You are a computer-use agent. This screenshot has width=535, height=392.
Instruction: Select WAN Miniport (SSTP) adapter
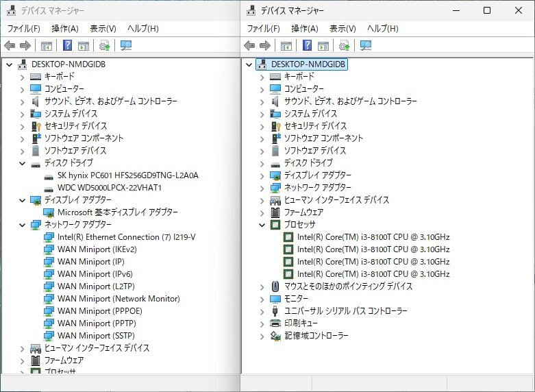[x=96, y=335]
